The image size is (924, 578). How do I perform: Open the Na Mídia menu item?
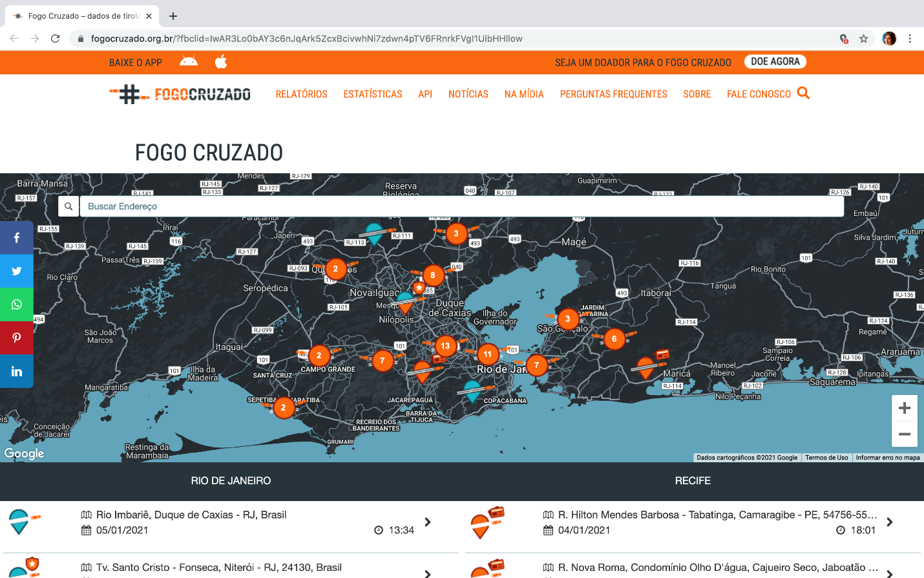pos(524,94)
